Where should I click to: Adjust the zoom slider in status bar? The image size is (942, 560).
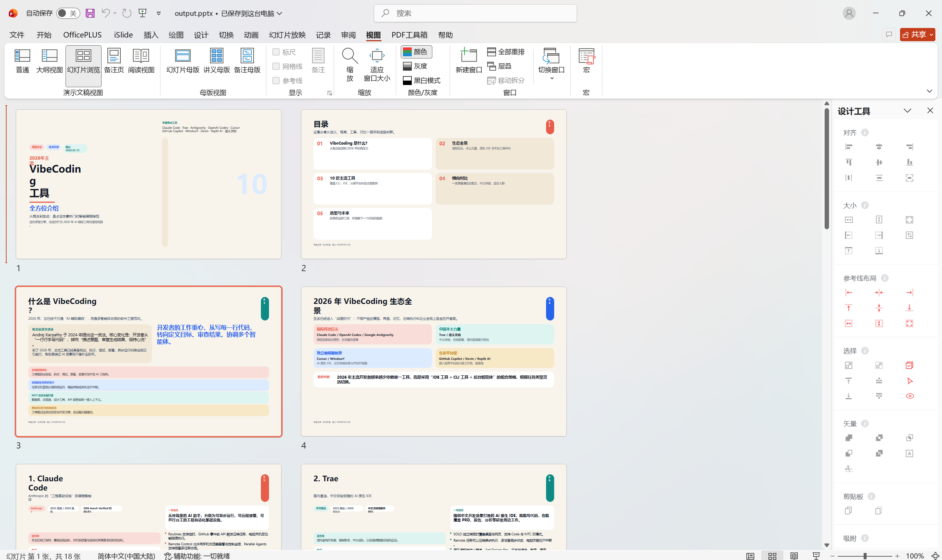click(865, 556)
